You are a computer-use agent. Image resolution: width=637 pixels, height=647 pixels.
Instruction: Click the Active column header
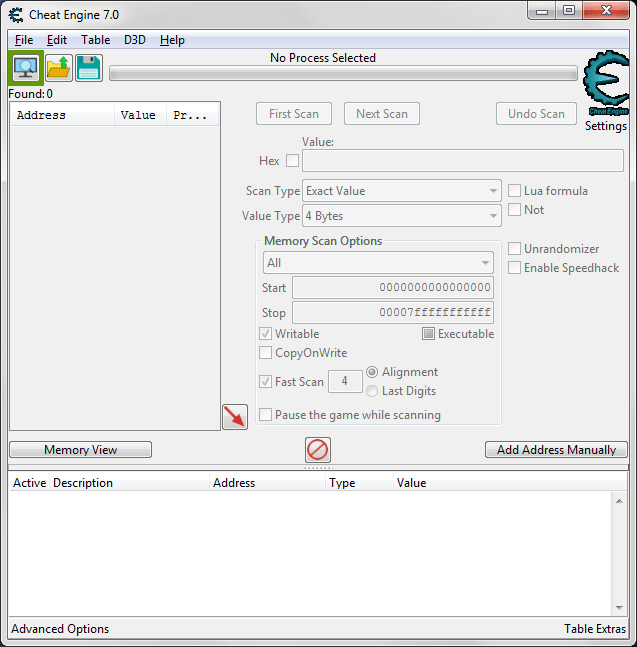click(29, 483)
